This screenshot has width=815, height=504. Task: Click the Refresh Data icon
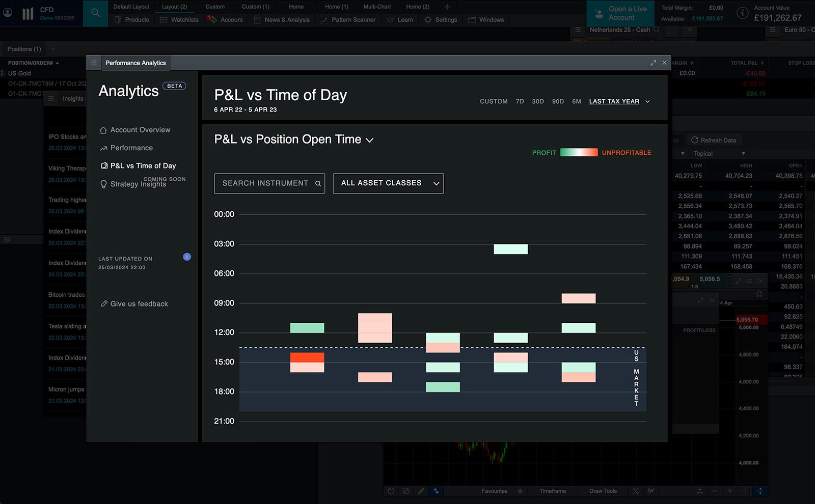pyautogui.click(x=694, y=140)
